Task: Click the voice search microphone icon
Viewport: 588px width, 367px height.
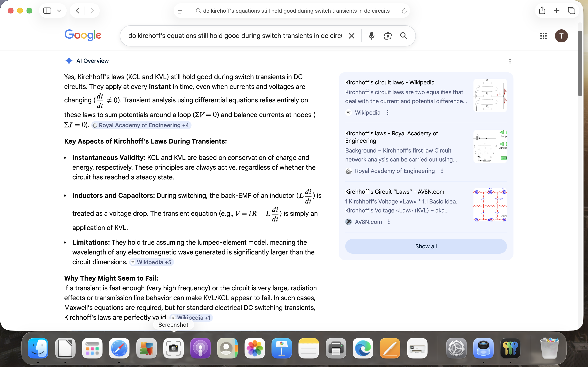Action: 371,36
